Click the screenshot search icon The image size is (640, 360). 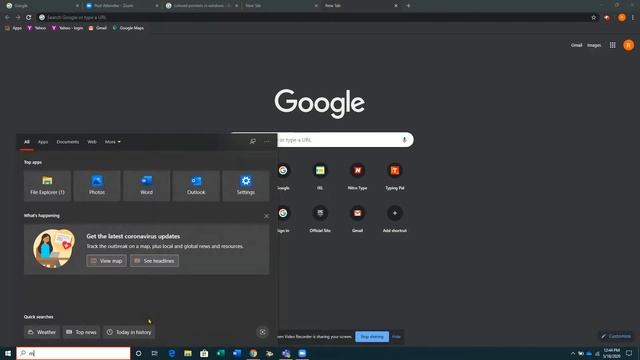click(x=262, y=332)
